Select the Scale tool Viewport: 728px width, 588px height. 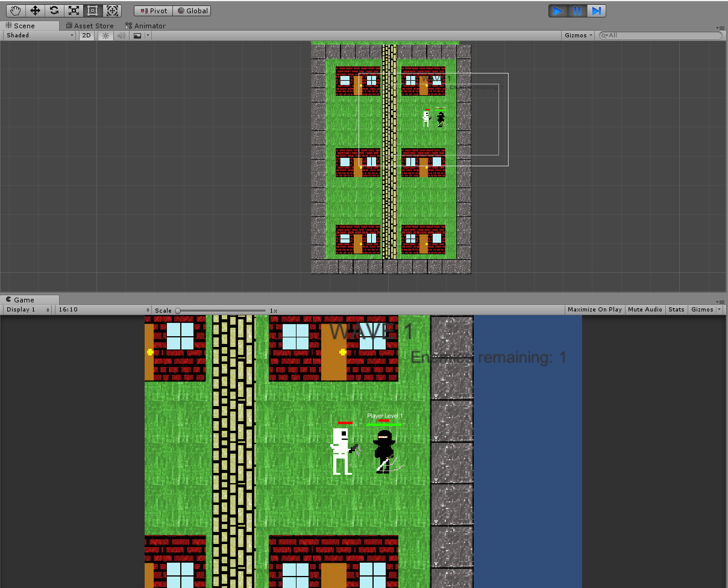(74, 10)
